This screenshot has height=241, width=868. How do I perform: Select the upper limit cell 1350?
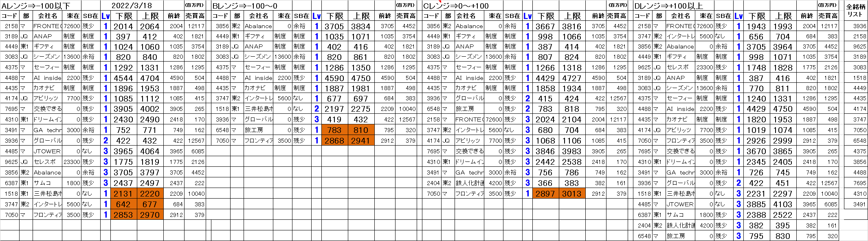[361, 68]
